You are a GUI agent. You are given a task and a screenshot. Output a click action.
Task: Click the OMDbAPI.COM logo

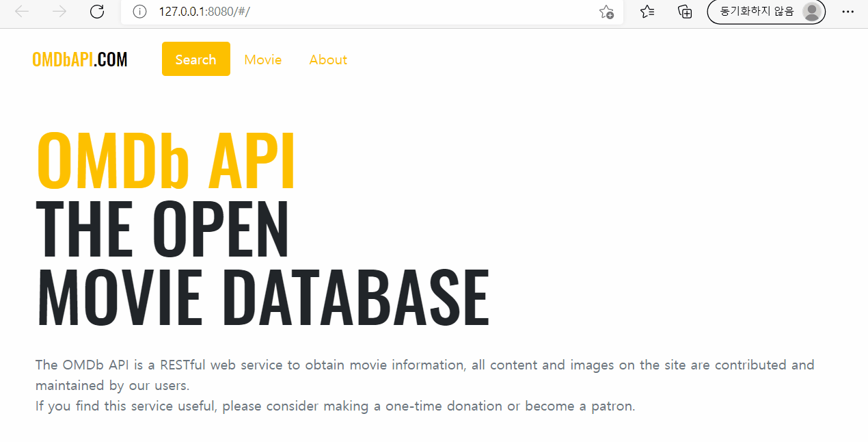pos(80,60)
